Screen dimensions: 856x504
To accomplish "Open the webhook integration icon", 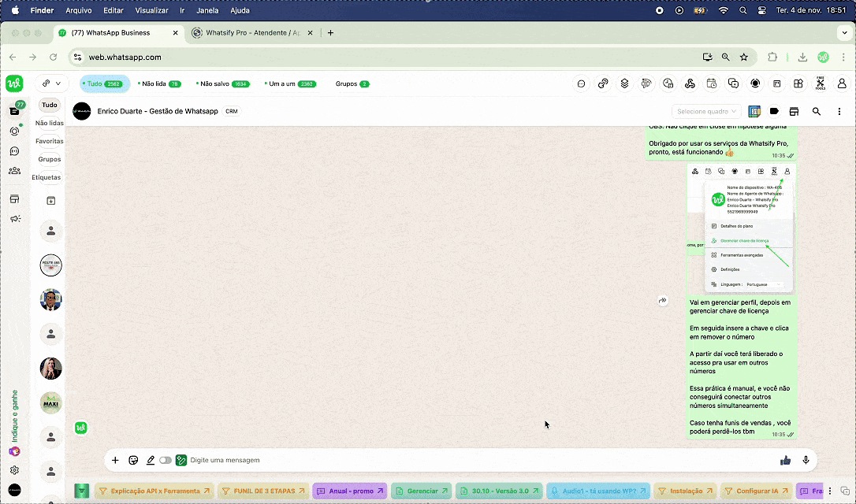I will click(x=690, y=83).
